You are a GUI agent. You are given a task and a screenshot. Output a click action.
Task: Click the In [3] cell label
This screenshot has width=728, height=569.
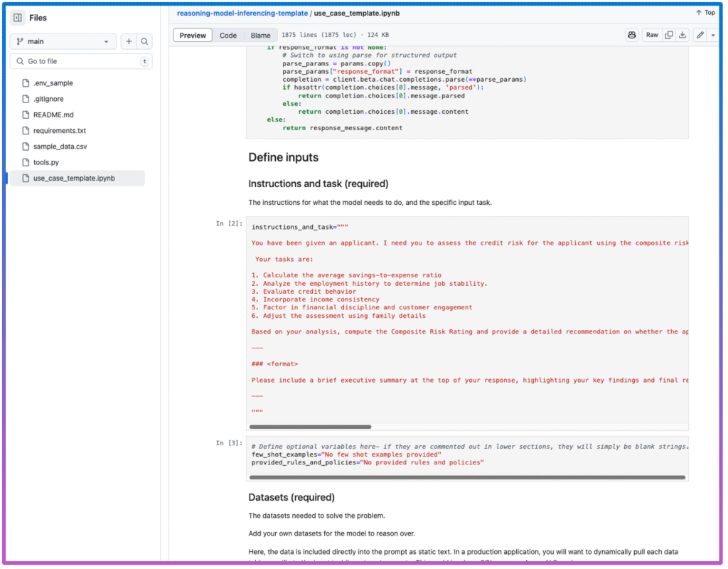229,443
